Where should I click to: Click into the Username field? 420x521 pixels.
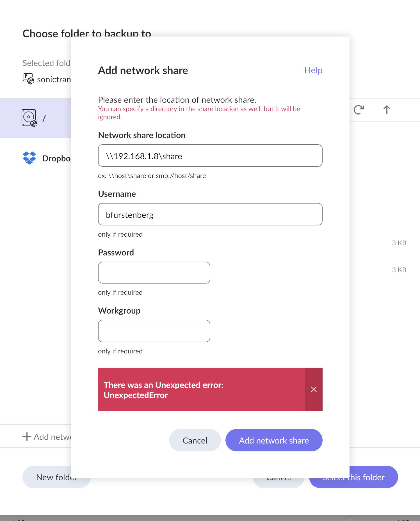click(x=210, y=214)
